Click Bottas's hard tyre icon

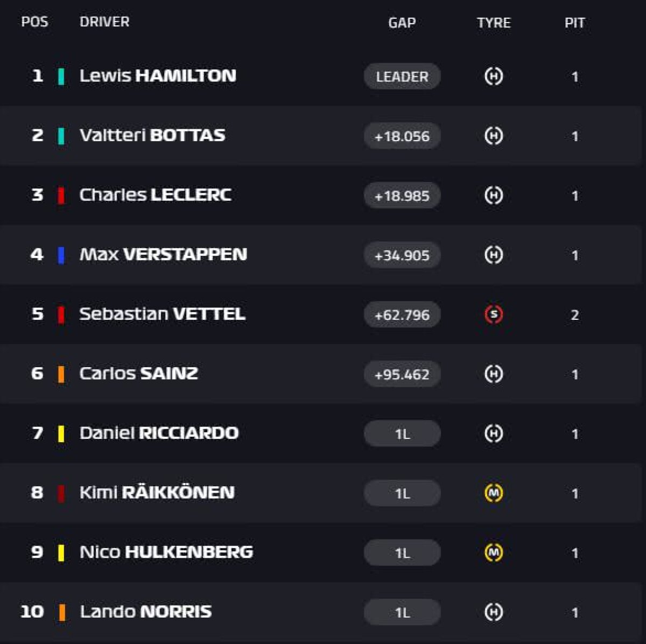tap(494, 136)
